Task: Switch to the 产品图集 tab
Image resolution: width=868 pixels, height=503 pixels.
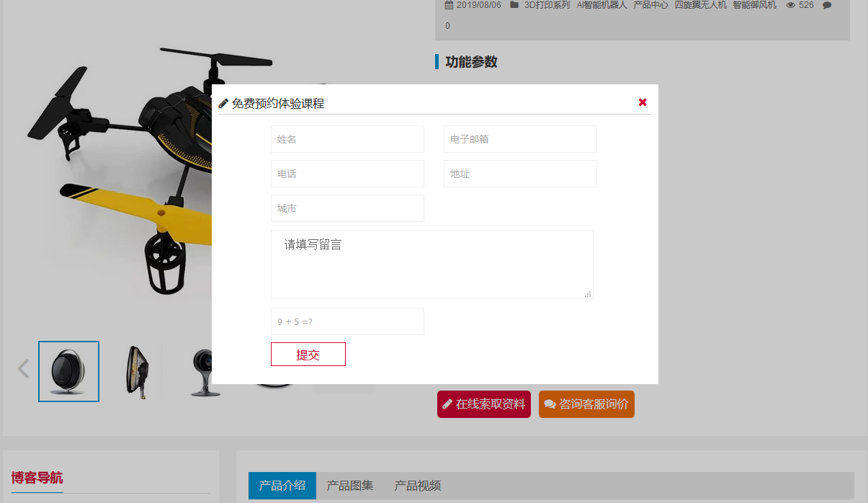Action: click(349, 485)
